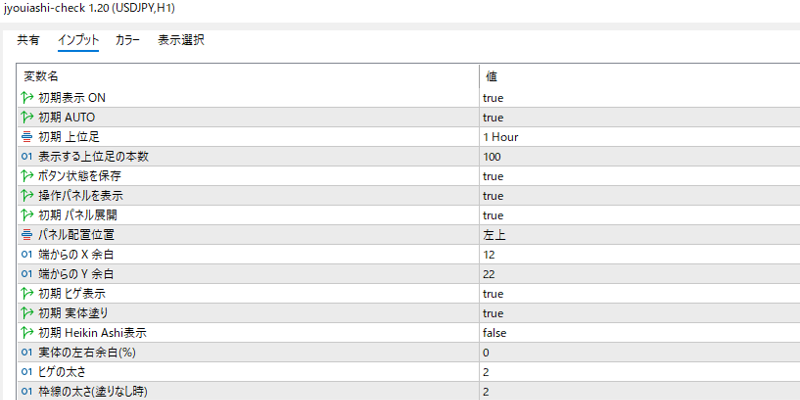
Task: Toggle the false value of 初期 Heikin Ashi表示
Action: [640, 333]
